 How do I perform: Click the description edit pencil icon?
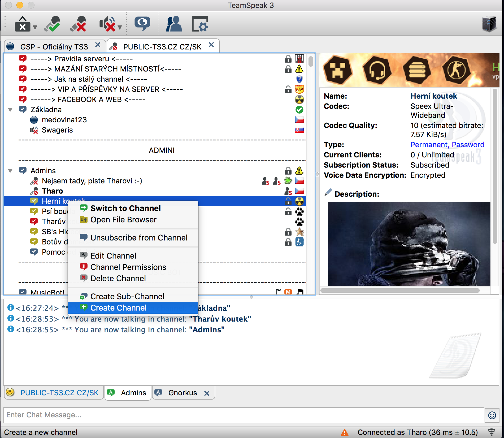pyautogui.click(x=328, y=193)
